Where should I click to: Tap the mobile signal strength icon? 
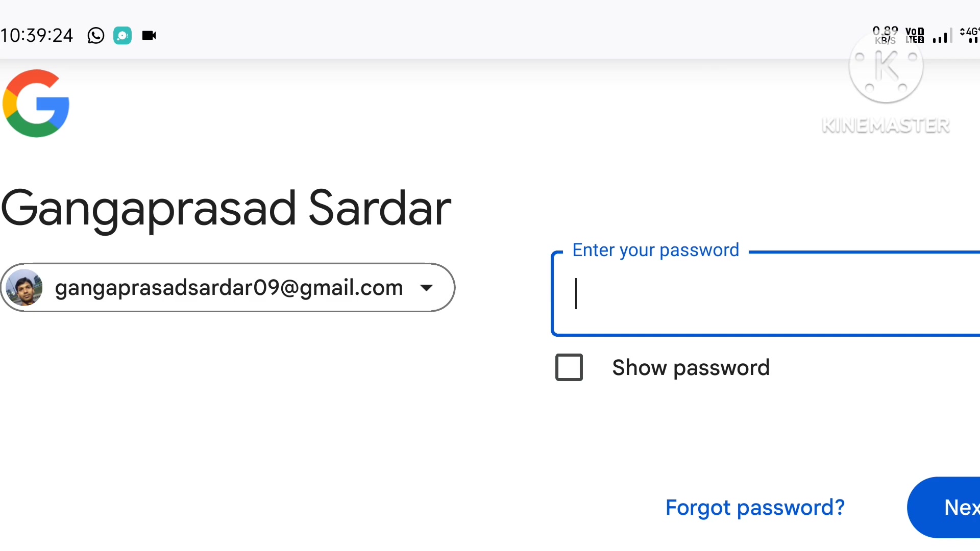point(942,36)
